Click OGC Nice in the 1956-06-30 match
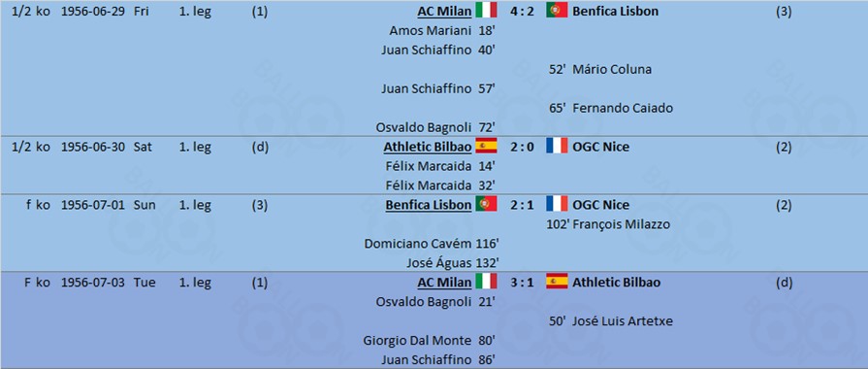The height and width of the screenshot is (369, 868). coord(600,147)
